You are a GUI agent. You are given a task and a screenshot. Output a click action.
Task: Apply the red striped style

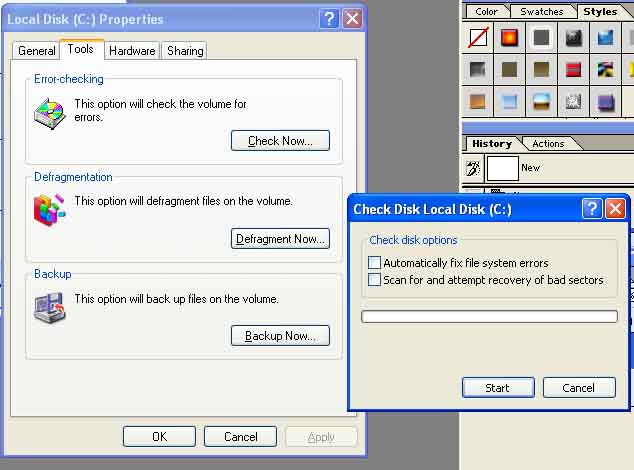(573, 70)
